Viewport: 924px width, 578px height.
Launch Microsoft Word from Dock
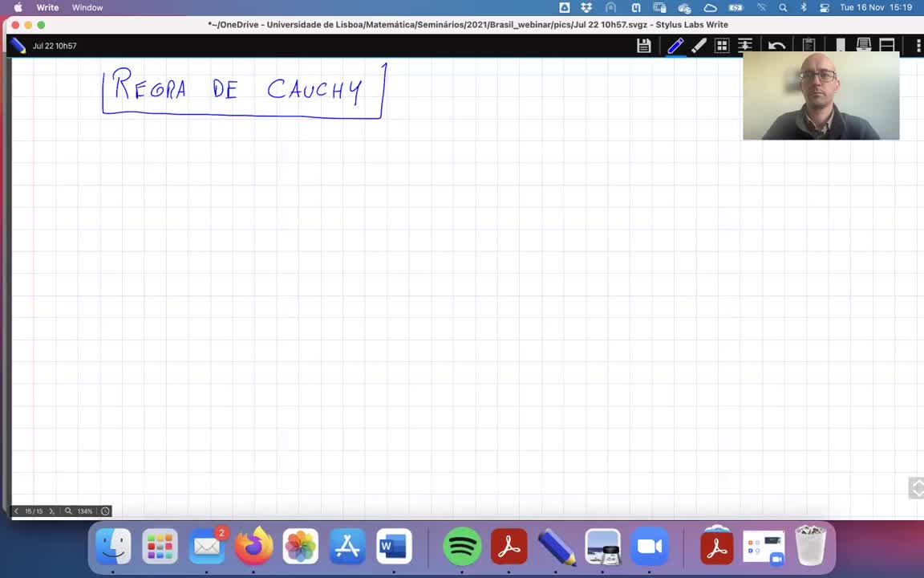[395, 546]
